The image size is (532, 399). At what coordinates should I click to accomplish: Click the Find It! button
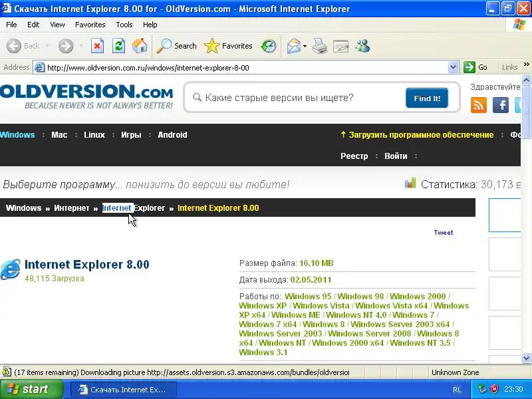point(427,98)
